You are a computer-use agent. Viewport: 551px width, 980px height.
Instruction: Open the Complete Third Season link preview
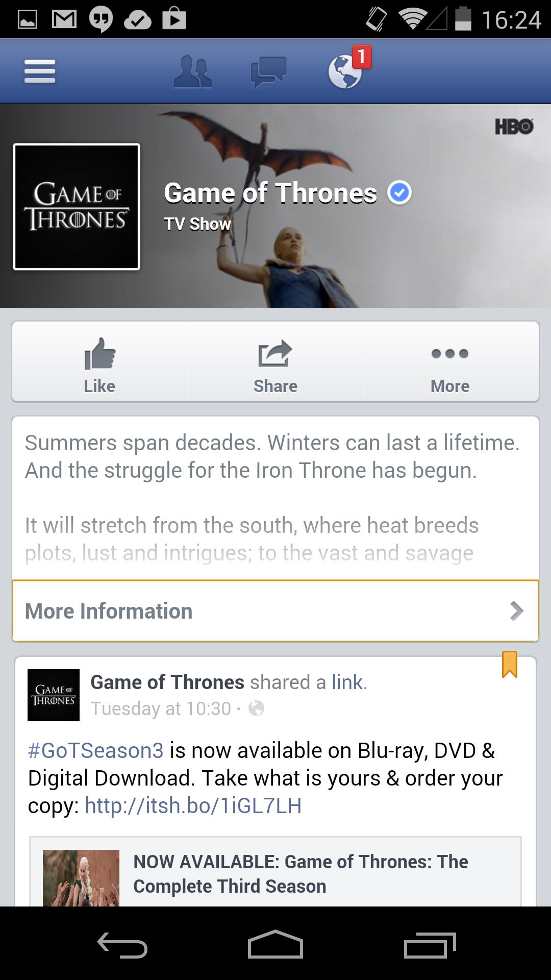(x=275, y=872)
